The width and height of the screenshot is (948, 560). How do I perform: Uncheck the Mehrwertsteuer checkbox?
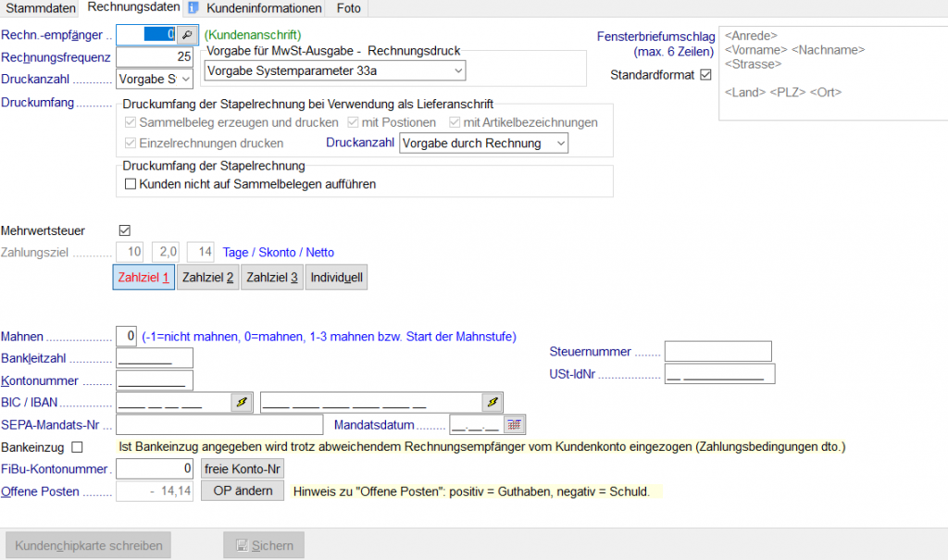point(124,230)
